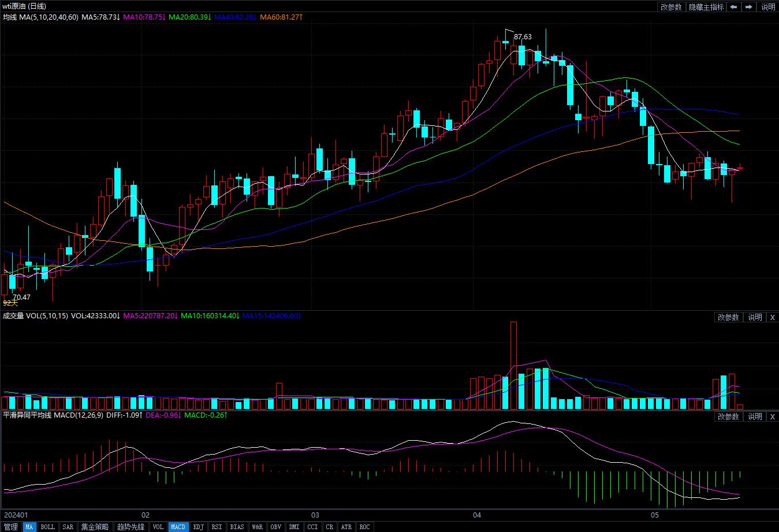The image size is (779, 532).
Task: Click the 03 month marker on the time axis
Action: pyautogui.click(x=315, y=515)
